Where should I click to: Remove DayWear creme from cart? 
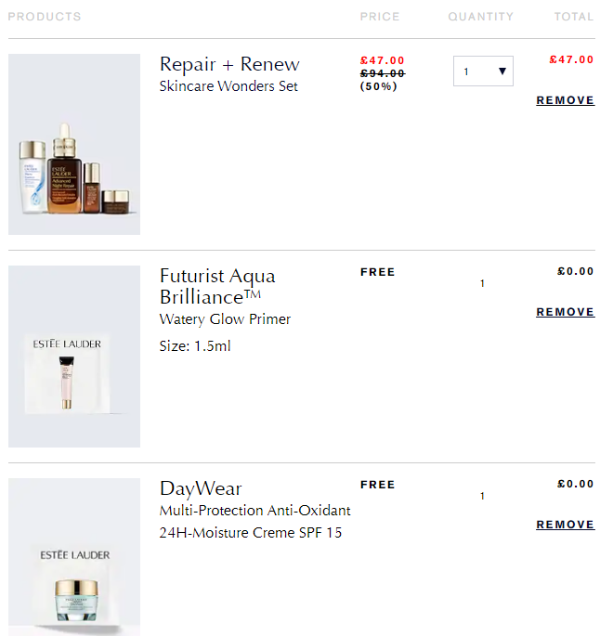(565, 525)
